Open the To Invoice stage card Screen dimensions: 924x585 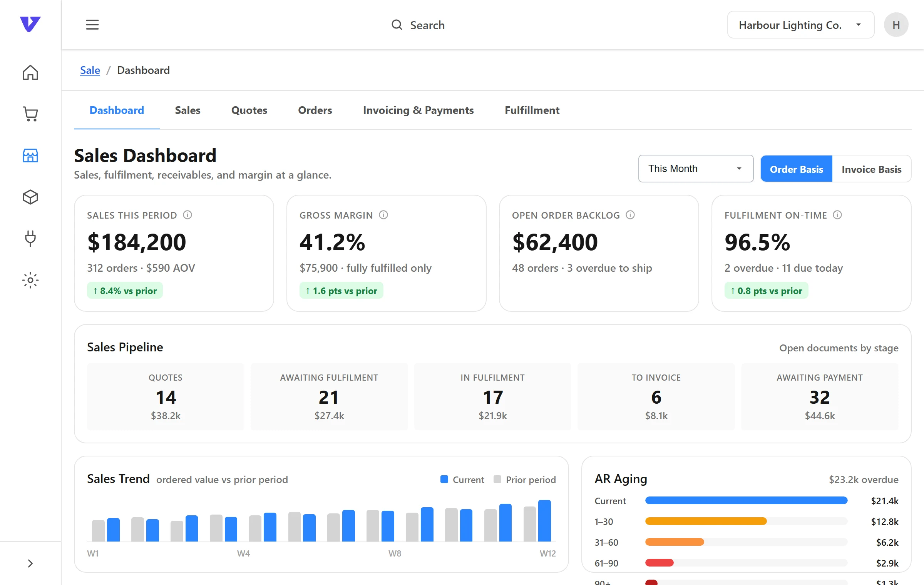[x=656, y=397]
